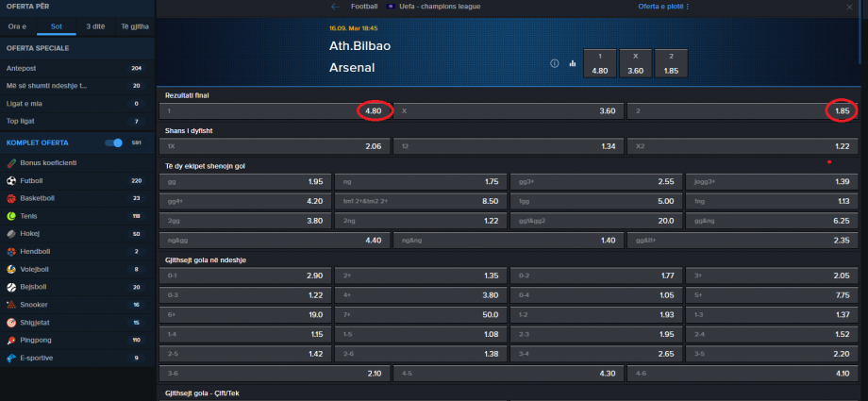Select the Basketboll icon

point(11,198)
